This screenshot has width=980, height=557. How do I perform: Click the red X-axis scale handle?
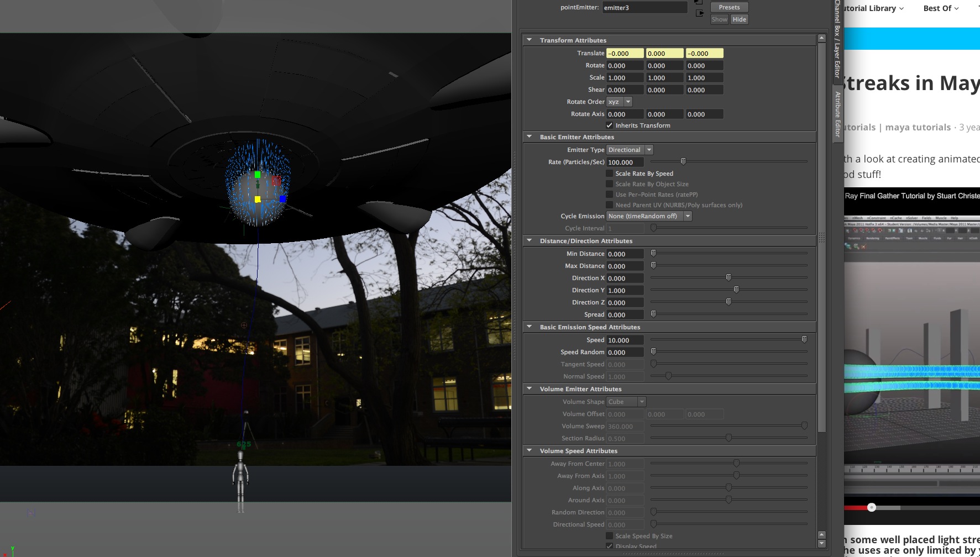click(276, 181)
